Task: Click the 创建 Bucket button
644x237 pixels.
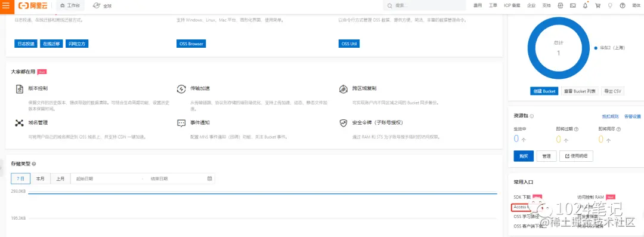Action: pyautogui.click(x=544, y=91)
